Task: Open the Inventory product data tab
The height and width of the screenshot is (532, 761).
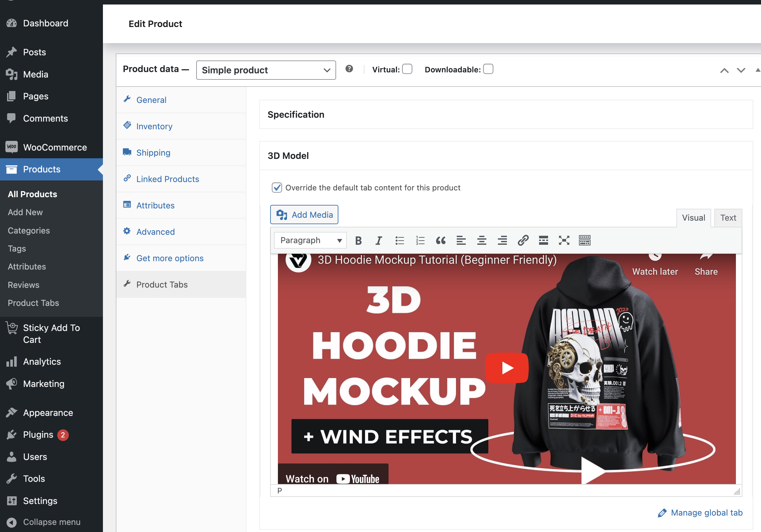Action: (181, 126)
